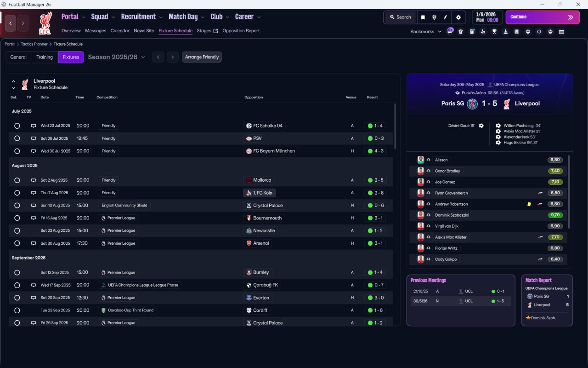Click the Liverpool club crest in the header
Viewport: 588px width, 368px height.
(45, 23)
